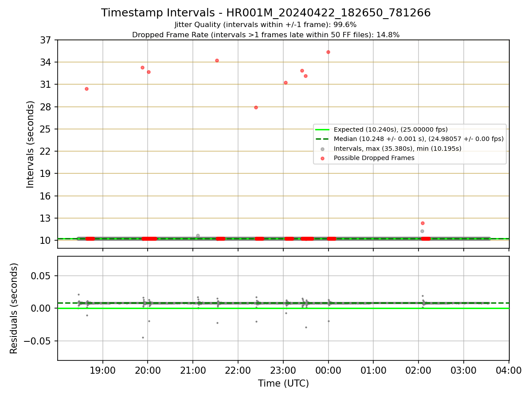Viewport: 532px width, 399px height.
Task: Click x-axis tick label 04:00
Action: pos(509,370)
